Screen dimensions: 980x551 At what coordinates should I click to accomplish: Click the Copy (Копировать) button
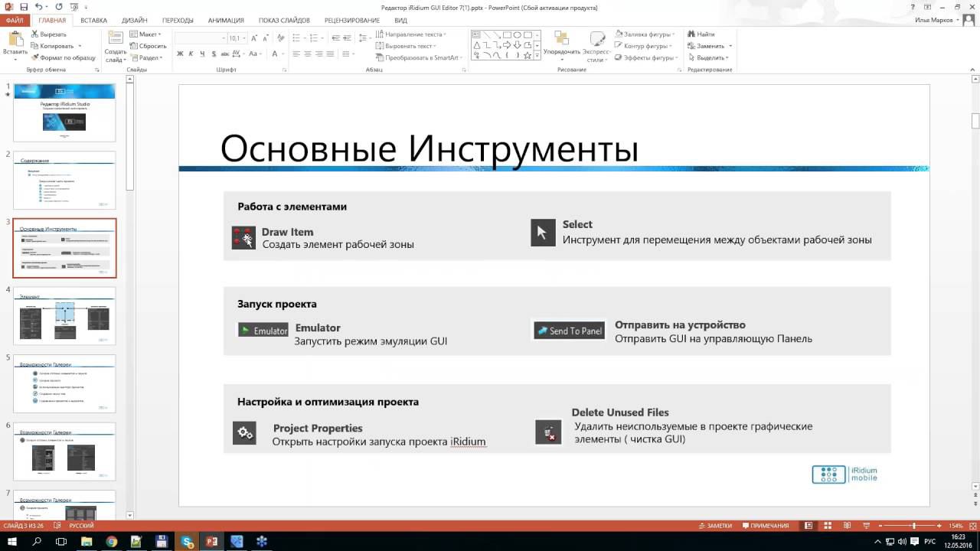pos(56,46)
